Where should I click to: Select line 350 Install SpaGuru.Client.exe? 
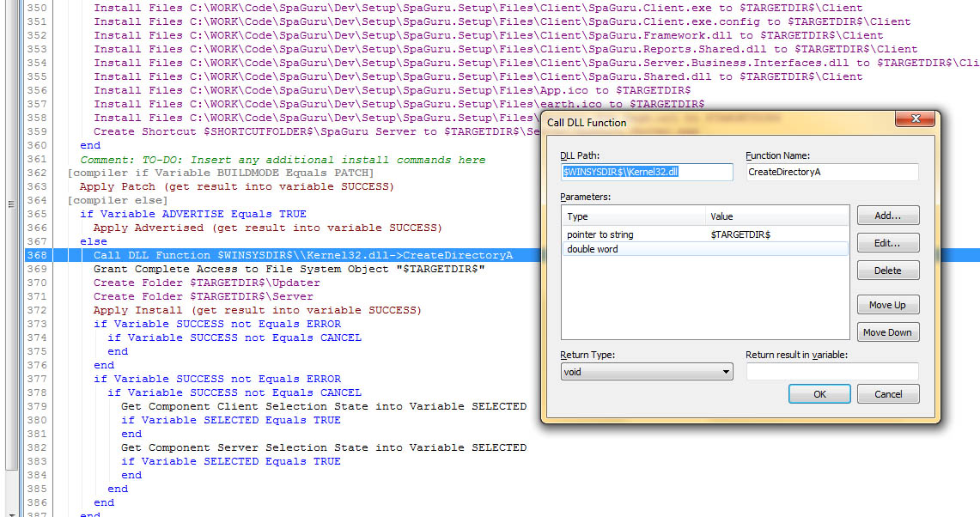point(478,8)
